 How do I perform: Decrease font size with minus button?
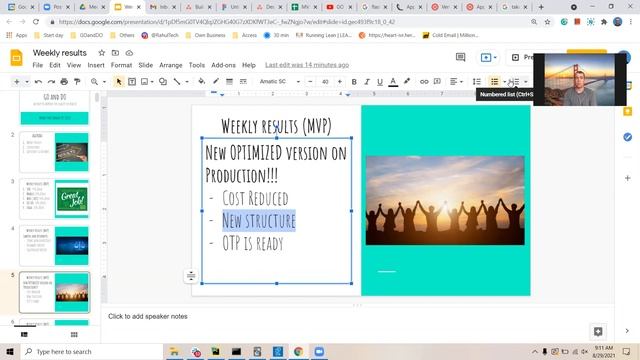(x=310, y=82)
